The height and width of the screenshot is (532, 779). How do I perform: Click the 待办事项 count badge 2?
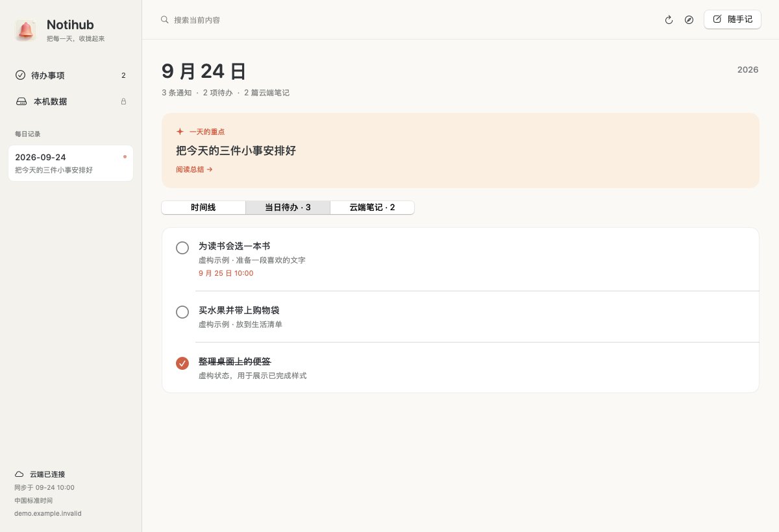pyautogui.click(x=123, y=75)
